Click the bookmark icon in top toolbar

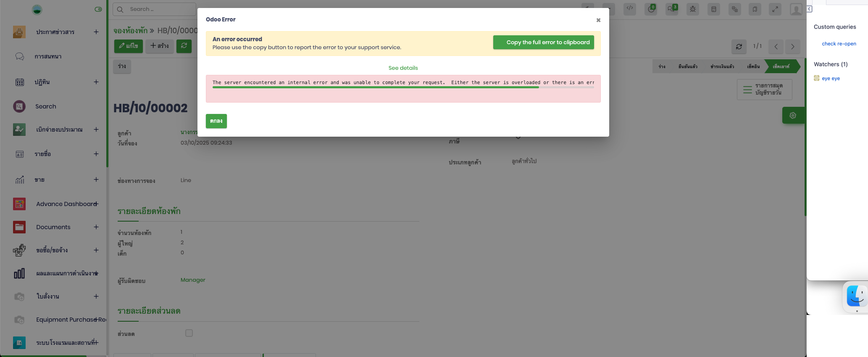(x=755, y=9)
